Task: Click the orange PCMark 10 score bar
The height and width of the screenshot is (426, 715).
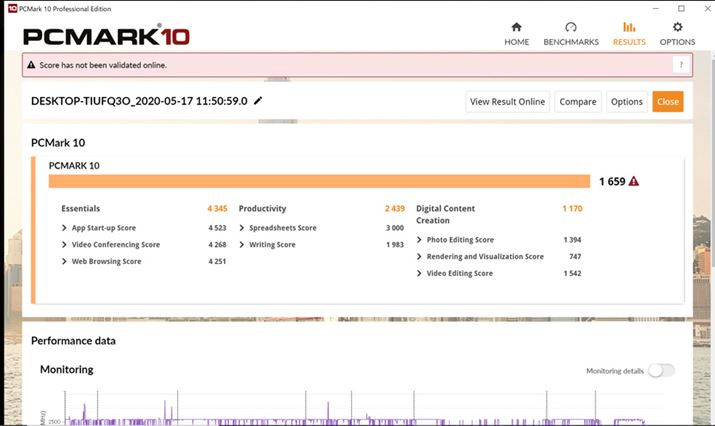Action: tap(320, 181)
